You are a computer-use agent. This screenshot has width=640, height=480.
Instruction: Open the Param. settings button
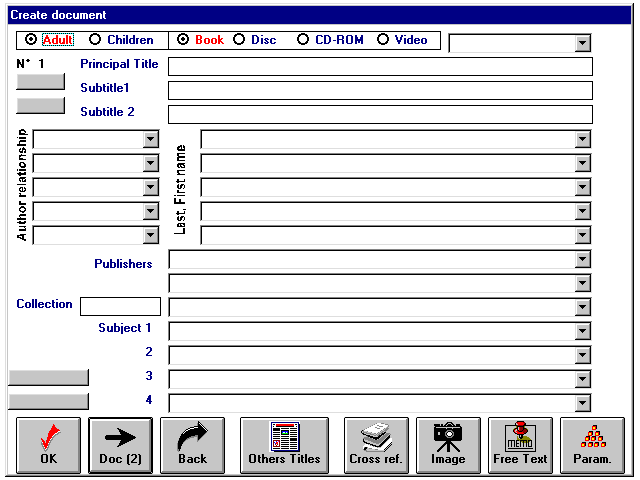(x=592, y=445)
